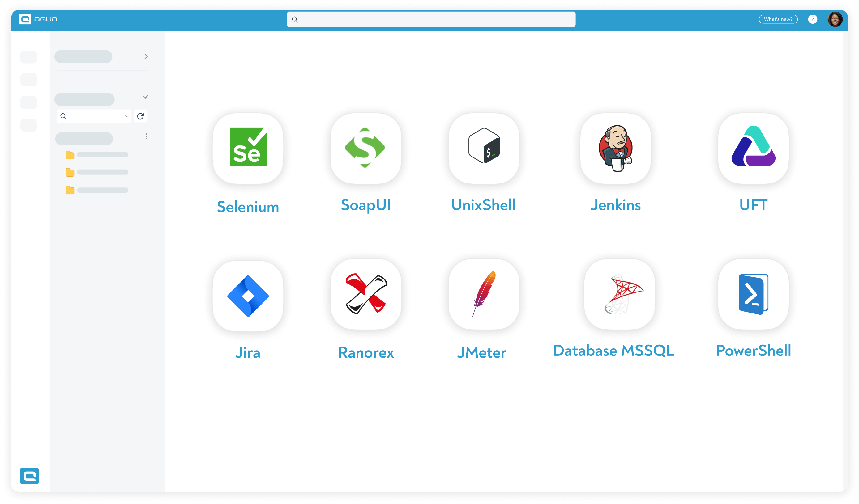Collapse the sidebar section with the down chevron
Screen dimensions: 859x504
click(145, 97)
